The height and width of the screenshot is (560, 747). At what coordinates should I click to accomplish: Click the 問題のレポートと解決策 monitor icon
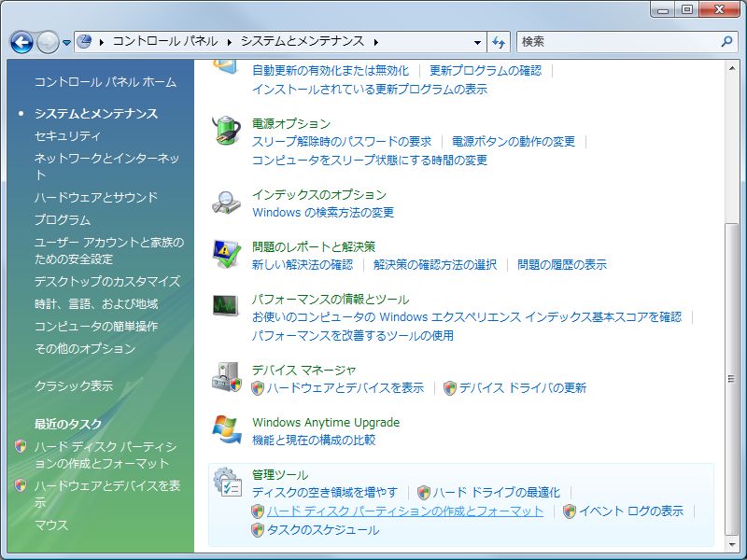coord(226,255)
